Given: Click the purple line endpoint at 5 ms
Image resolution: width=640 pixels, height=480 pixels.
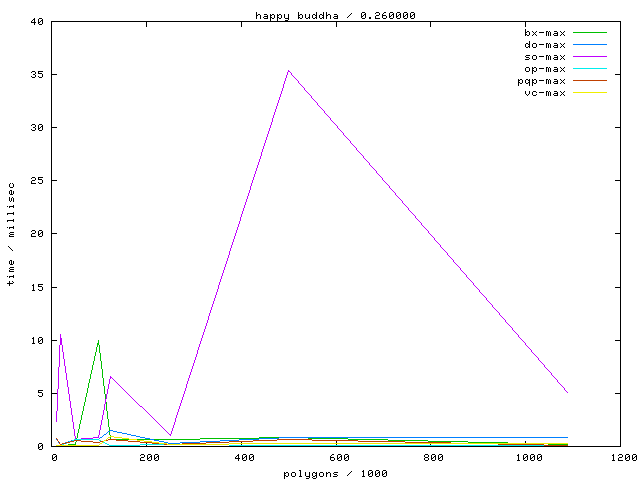Looking at the screenshot, I should (x=567, y=393).
